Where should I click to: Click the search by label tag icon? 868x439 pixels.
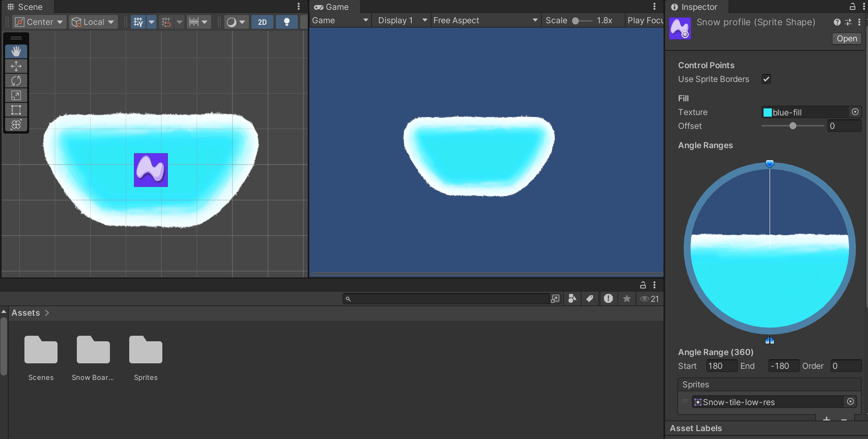(x=590, y=299)
